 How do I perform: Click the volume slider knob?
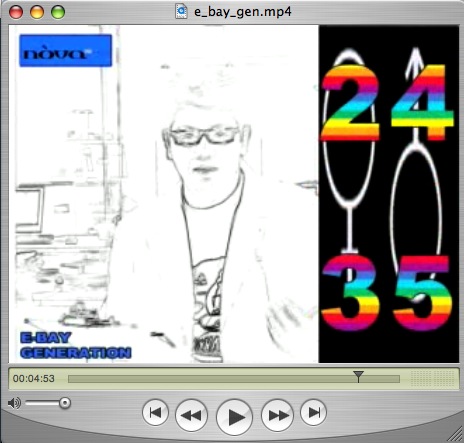[x=65, y=403]
